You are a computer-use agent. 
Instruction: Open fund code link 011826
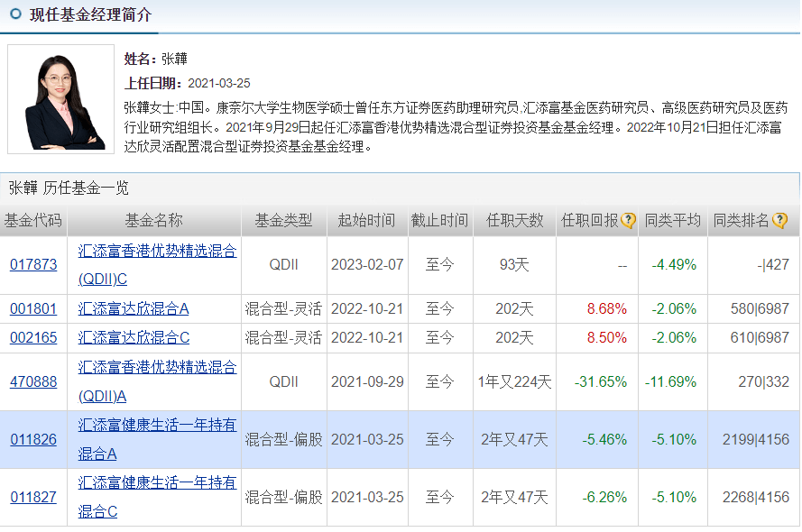[33, 439]
